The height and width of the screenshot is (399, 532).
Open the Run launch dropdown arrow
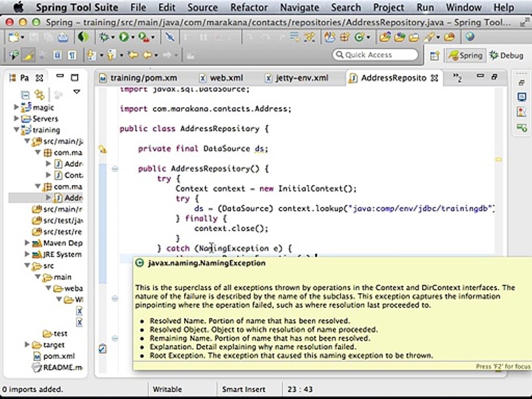coord(132,37)
